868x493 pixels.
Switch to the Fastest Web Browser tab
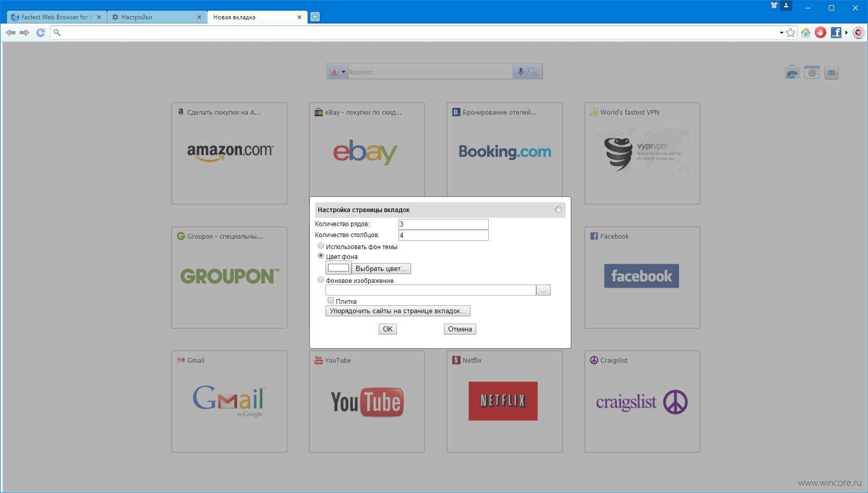coord(57,17)
